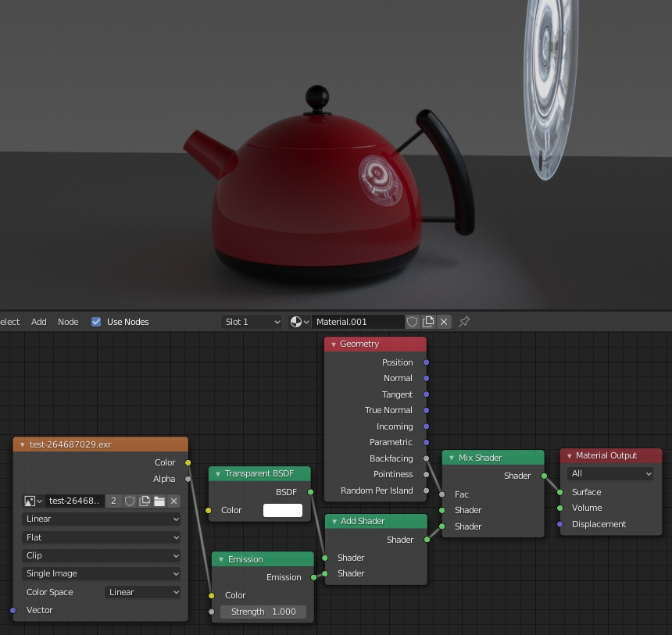Screen dimensions: 672x635
Task: Collapse the Emission node
Action: tap(221, 559)
